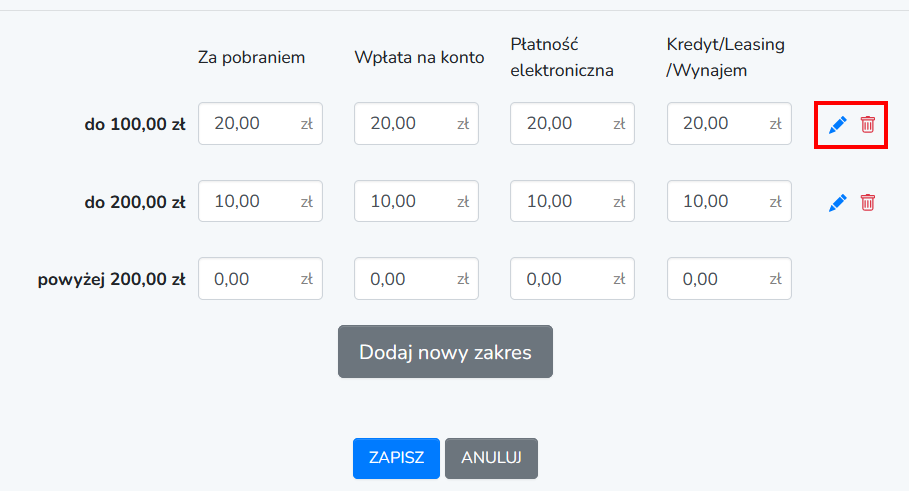Delete the do 200,00 zł range
909x491 pixels.
(868, 202)
